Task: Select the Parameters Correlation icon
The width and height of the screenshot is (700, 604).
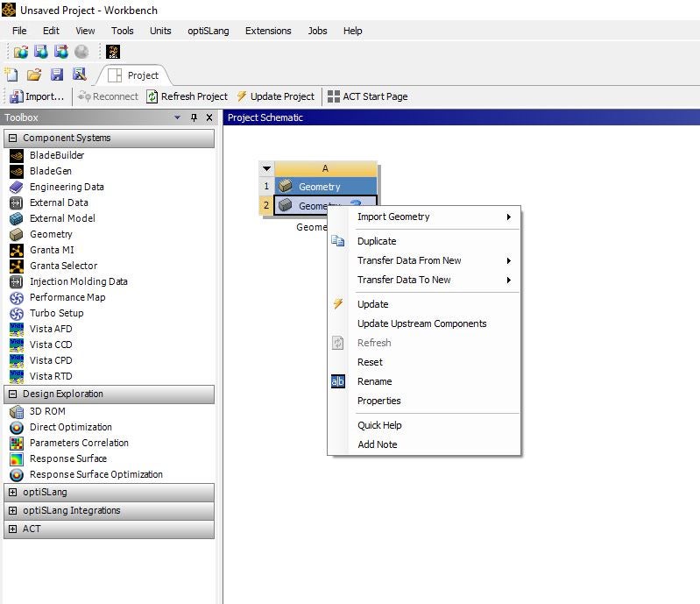Action: (17, 444)
